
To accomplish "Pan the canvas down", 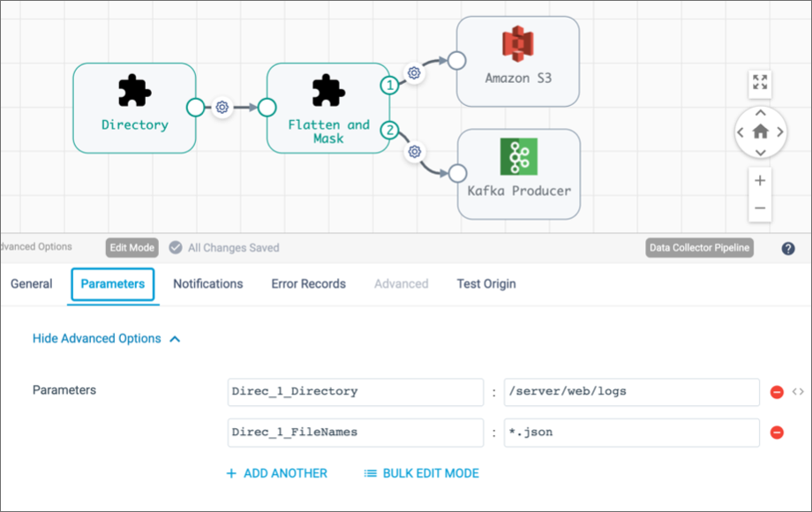I will click(760, 152).
